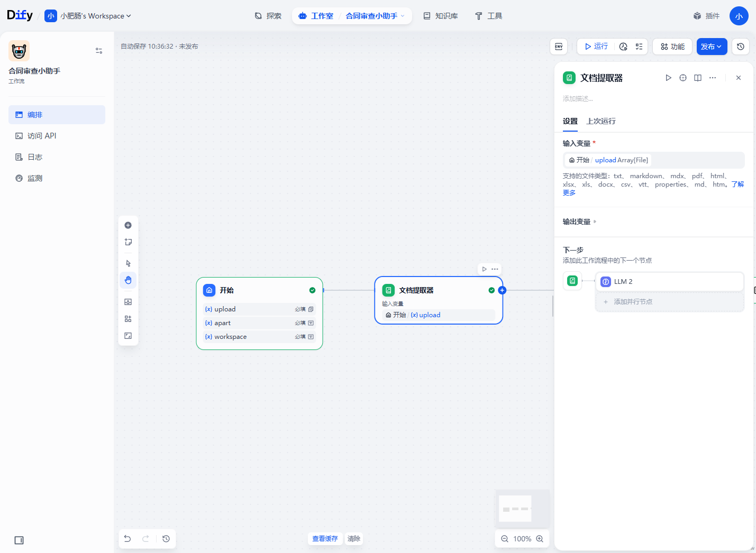Viewport: 756px width, 553px height.
Task: Click add note icon in canvas toolbar
Action: point(128,242)
